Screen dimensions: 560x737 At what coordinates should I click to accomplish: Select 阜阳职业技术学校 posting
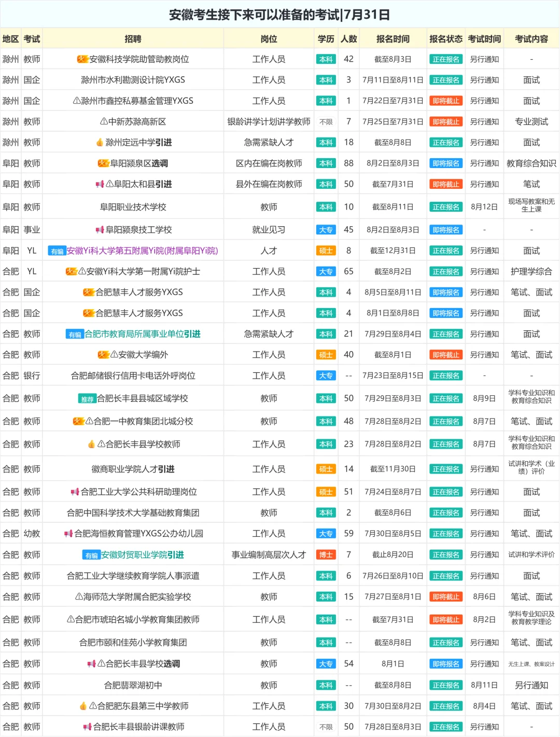(x=133, y=207)
